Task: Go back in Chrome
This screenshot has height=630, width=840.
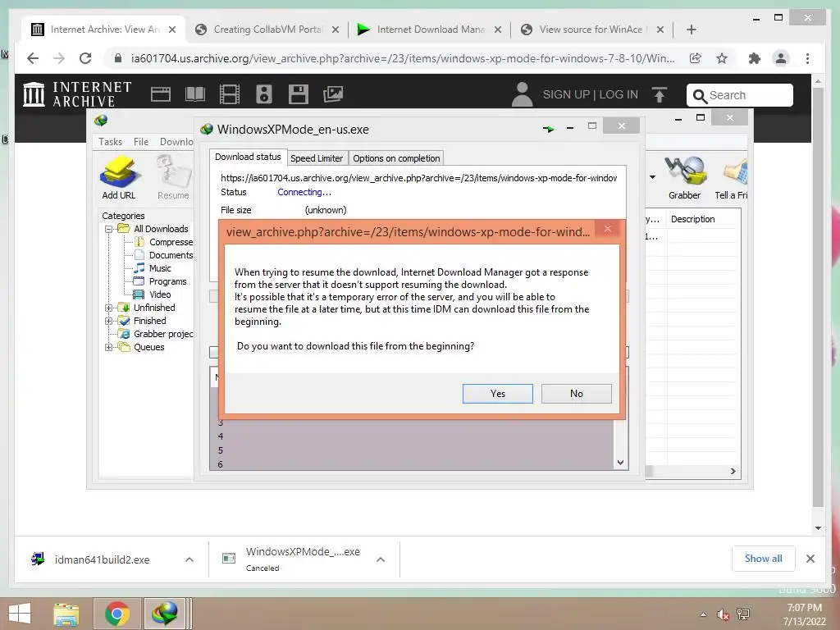Action: click(x=33, y=58)
